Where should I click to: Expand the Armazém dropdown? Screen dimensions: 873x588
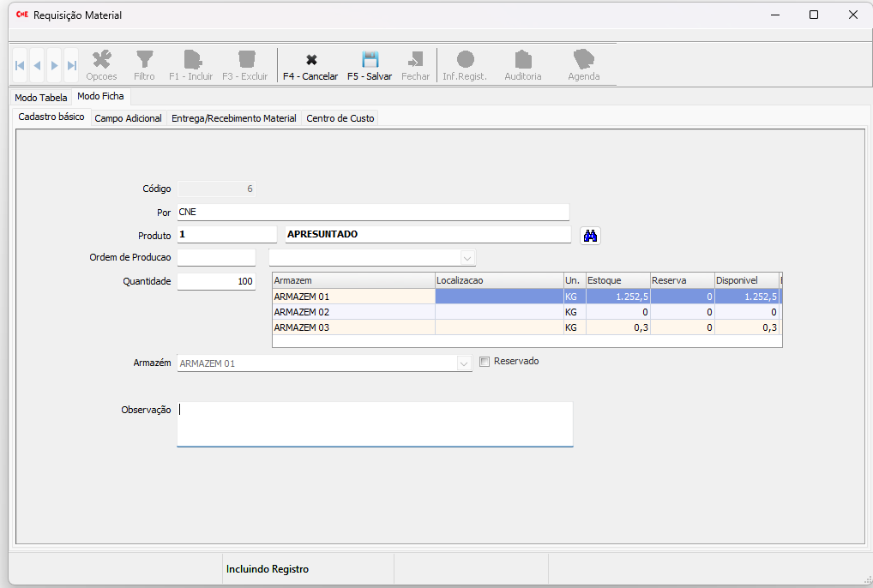pyautogui.click(x=464, y=363)
